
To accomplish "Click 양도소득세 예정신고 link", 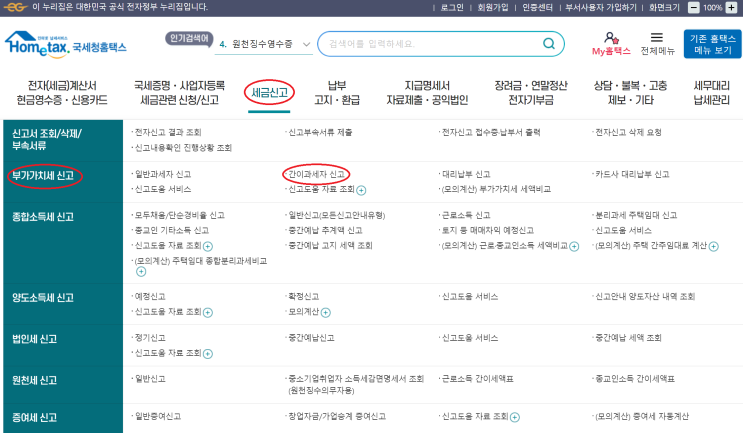I will 150,297.
